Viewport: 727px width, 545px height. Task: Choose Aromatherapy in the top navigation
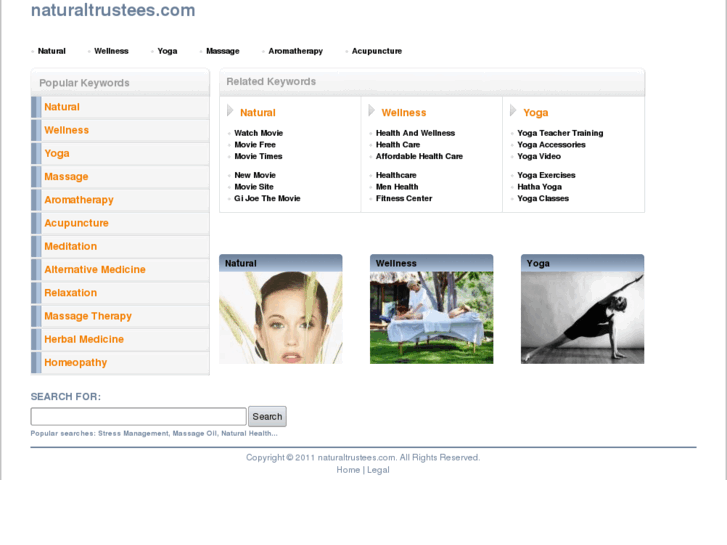click(295, 51)
